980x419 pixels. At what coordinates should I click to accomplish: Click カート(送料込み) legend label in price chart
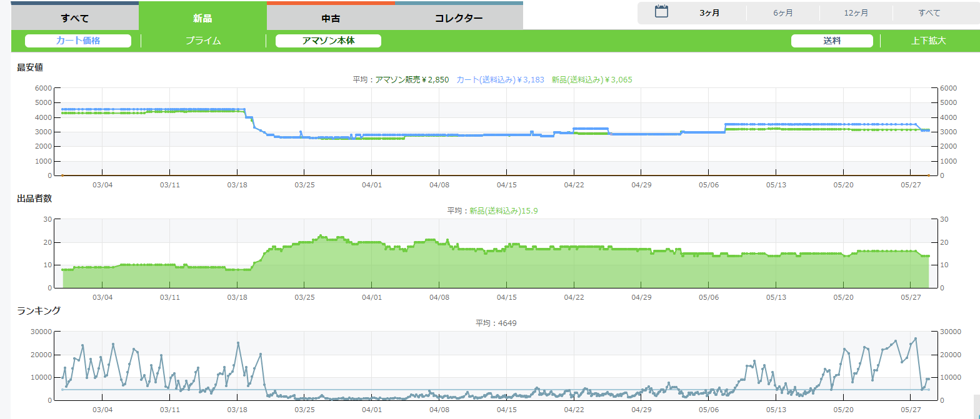500,79
